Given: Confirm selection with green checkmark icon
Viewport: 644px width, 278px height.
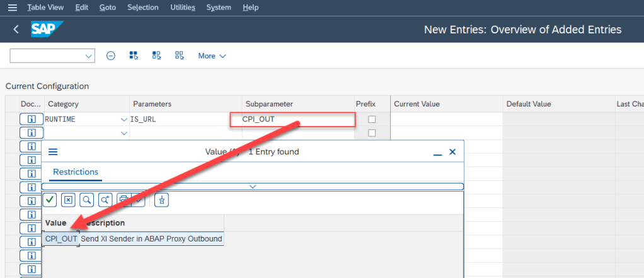Looking at the screenshot, I should 50,200.
